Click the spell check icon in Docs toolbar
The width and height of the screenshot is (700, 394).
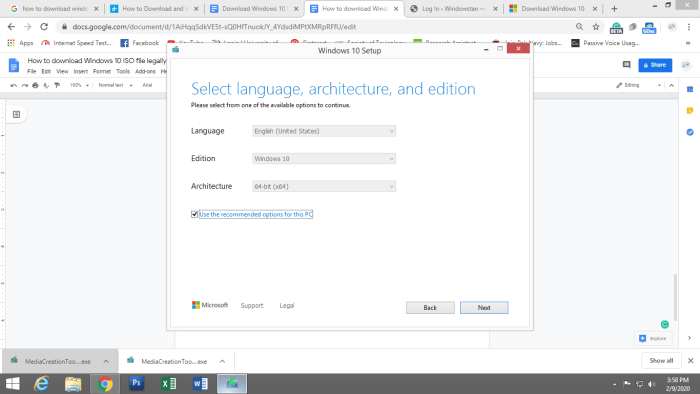[x=46, y=85]
